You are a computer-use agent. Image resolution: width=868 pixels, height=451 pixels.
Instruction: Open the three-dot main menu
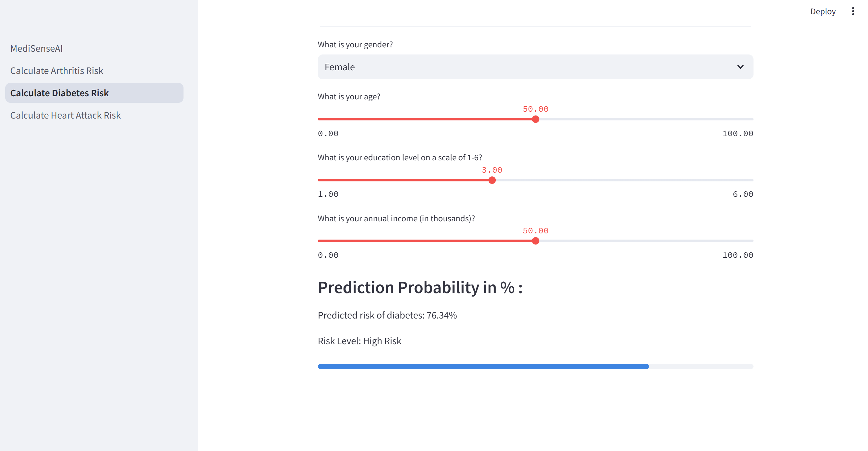pyautogui.click(x=853, y=11)
